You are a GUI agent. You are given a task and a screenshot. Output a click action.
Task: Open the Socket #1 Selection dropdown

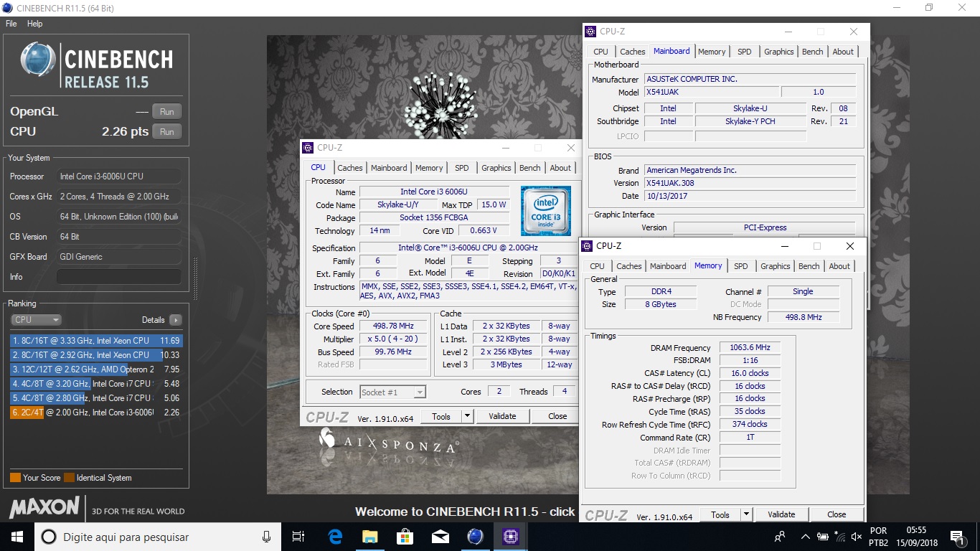coord(392,392)
